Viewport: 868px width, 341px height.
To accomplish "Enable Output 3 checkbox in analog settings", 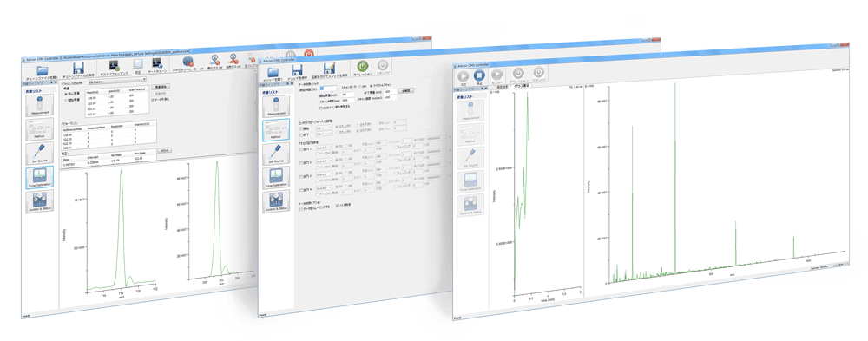I will [301, 177].
